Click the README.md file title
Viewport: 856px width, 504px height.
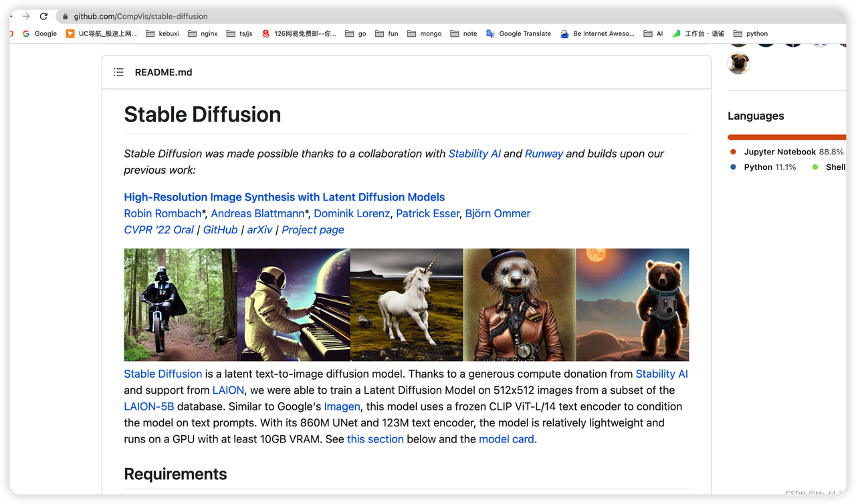[x=163, y=72]
